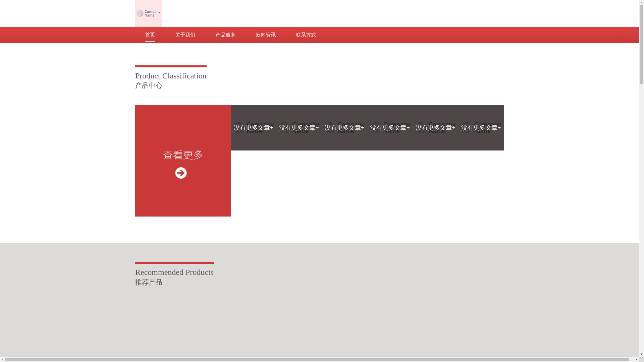Open the third 没有更多文章+ tile

344,128
